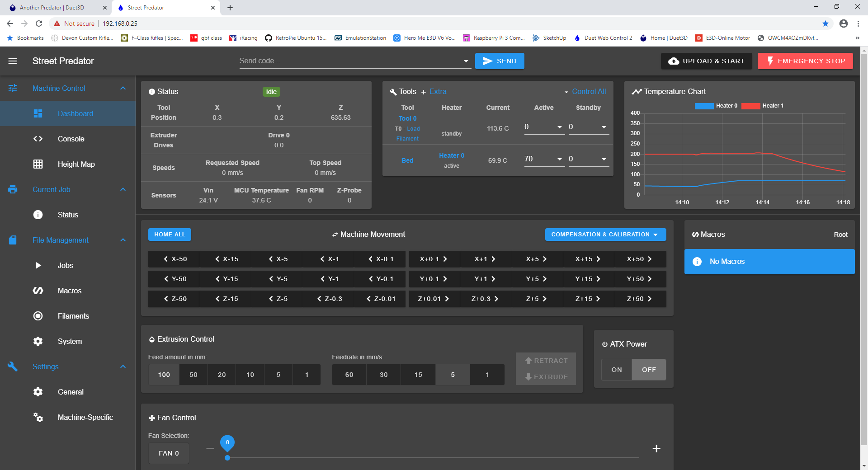Open Tool 0 active temperature dropdown
Screen dimensions: 868x470
coord(559,127)
